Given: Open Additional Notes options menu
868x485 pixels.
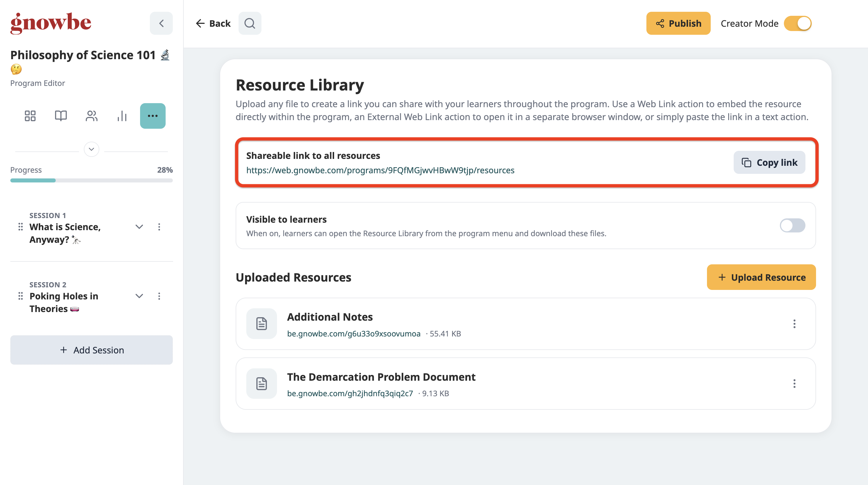Looking at the screenshot, I should 794,324.
